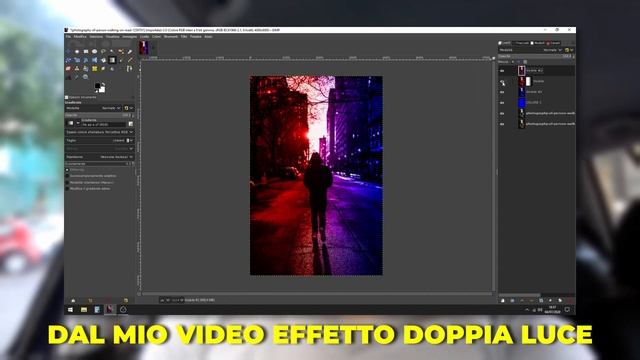Select the Rectangle Select tool
This screenshot has width=640, height=360.
pyautogui.click(x=86, y=51)
